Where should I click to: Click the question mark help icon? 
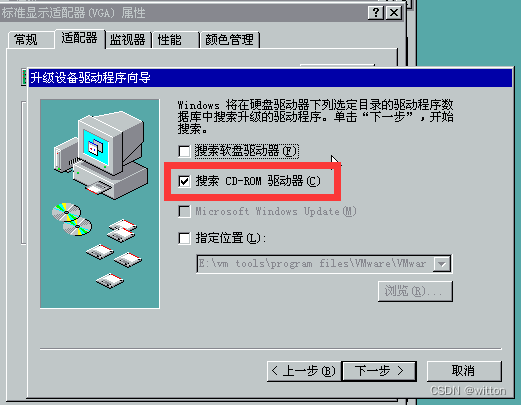(376, 13)
